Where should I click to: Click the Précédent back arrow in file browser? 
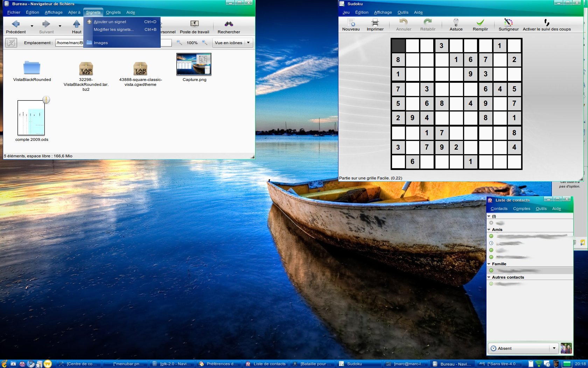(16, 24)
